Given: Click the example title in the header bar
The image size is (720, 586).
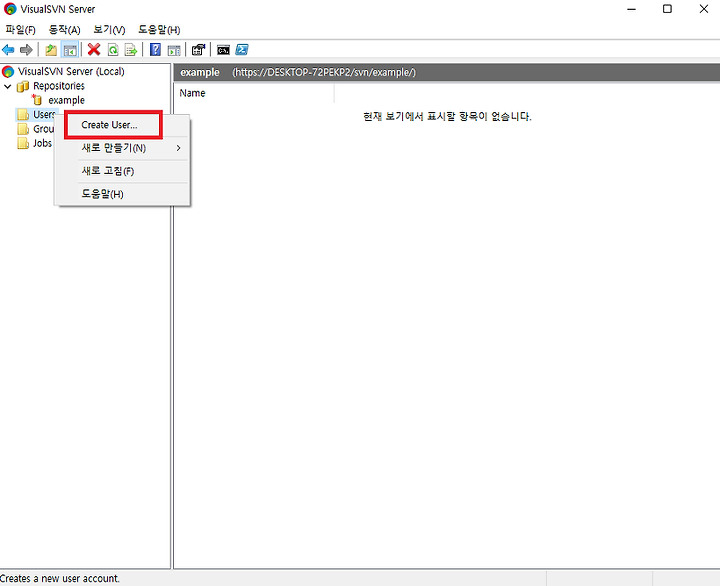Looking at the screenshot, I should [200, 72].
